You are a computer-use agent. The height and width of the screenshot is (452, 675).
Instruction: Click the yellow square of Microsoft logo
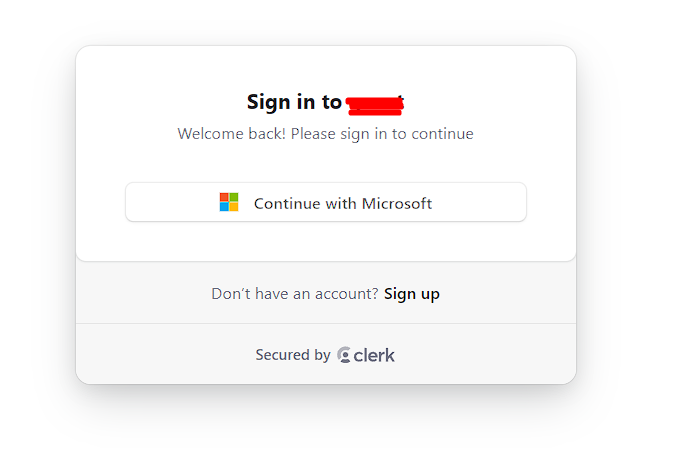point(234,207)
